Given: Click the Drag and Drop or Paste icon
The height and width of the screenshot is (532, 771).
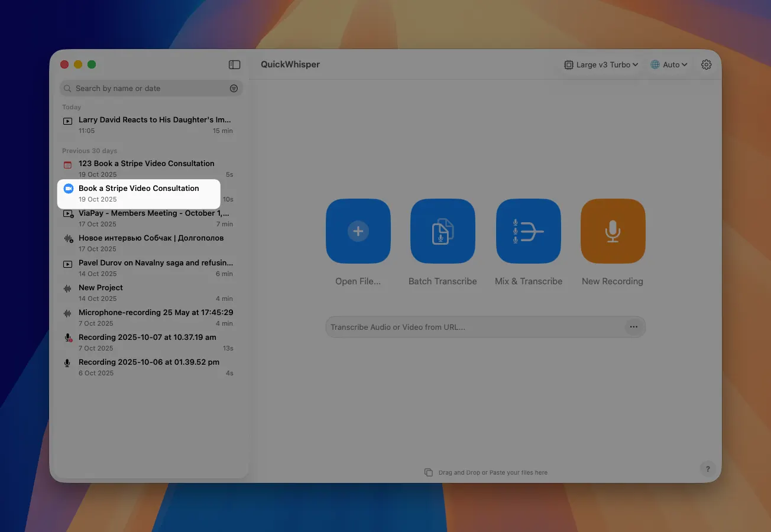Looking at the screenshot, I should coord(429,472).
